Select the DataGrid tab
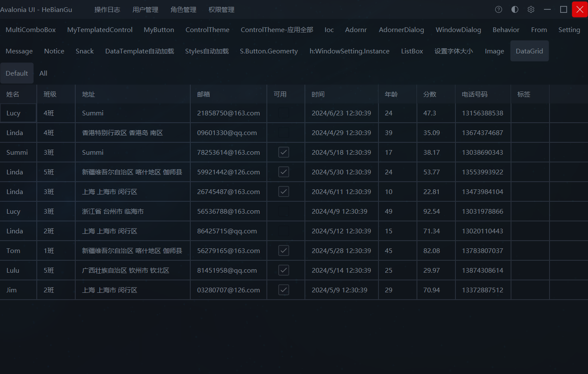Image resolution: width=588 pixels, height=374 pixels. [529, 51]
